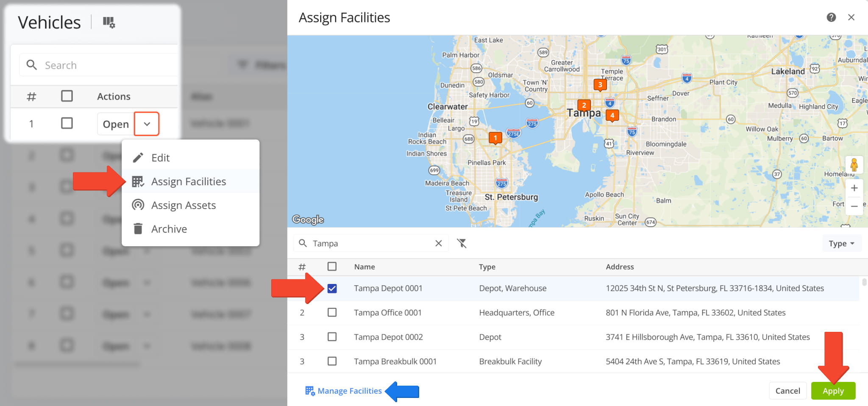The width and height of the screenshot is (868, 406).
Task: Choose Assign Facilities menu entry
Action: 191,181
